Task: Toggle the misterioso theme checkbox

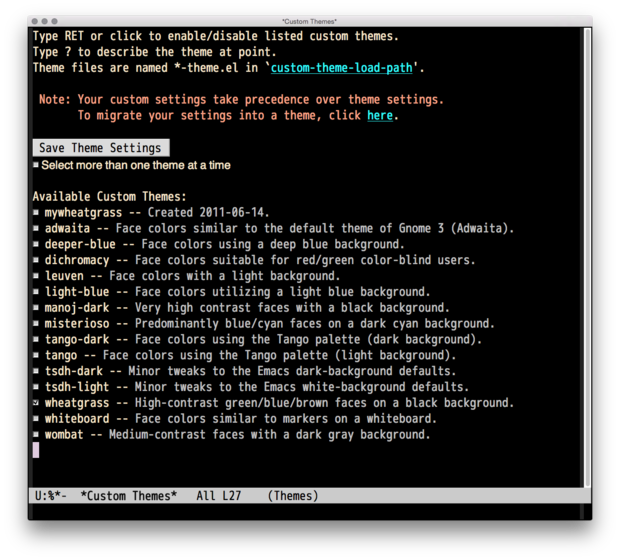Action: point(36,323)
